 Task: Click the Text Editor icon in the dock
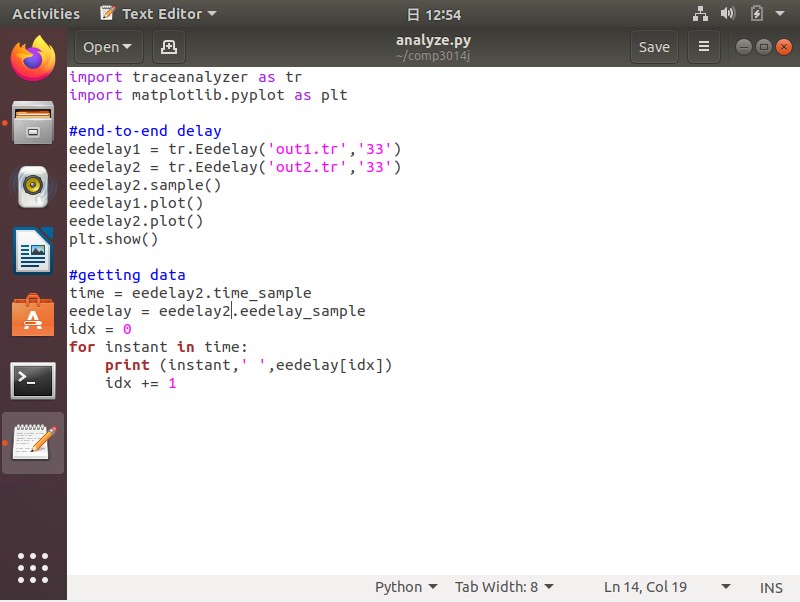(x=33, y=443)
